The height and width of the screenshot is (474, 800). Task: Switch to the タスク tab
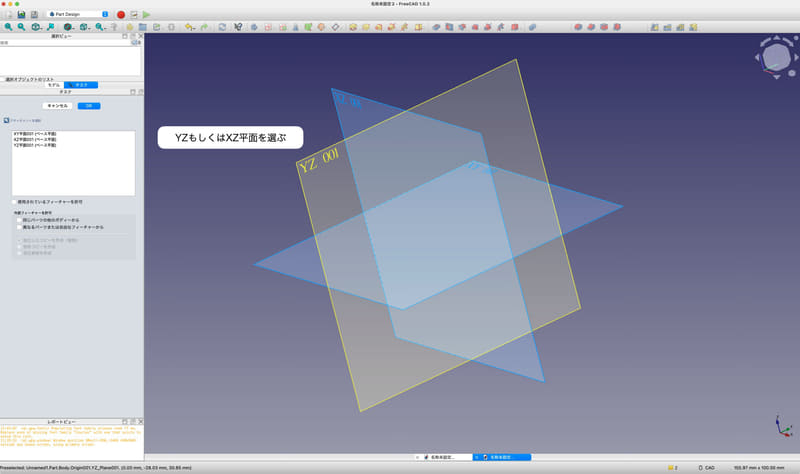[x=81, y=85]
